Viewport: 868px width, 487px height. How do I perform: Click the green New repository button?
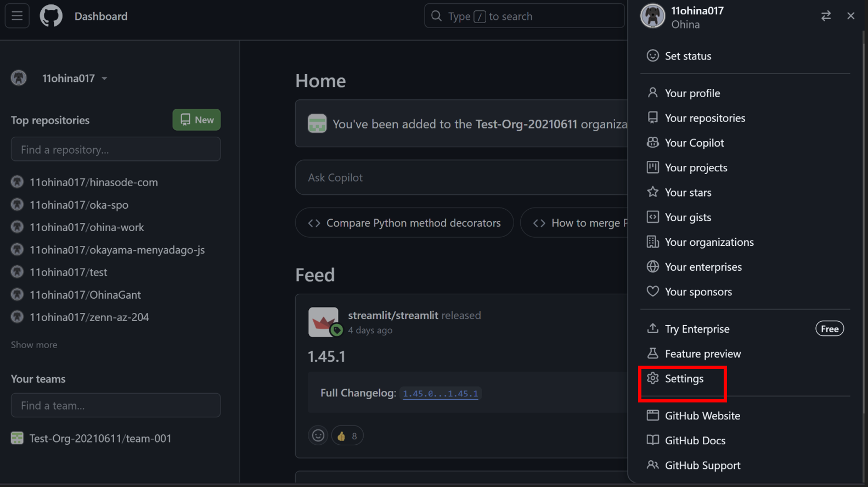coord(196,120)
